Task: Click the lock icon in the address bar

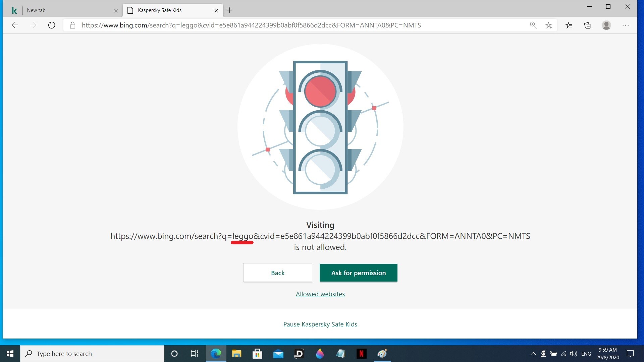Action: click(x=72, y=25)
